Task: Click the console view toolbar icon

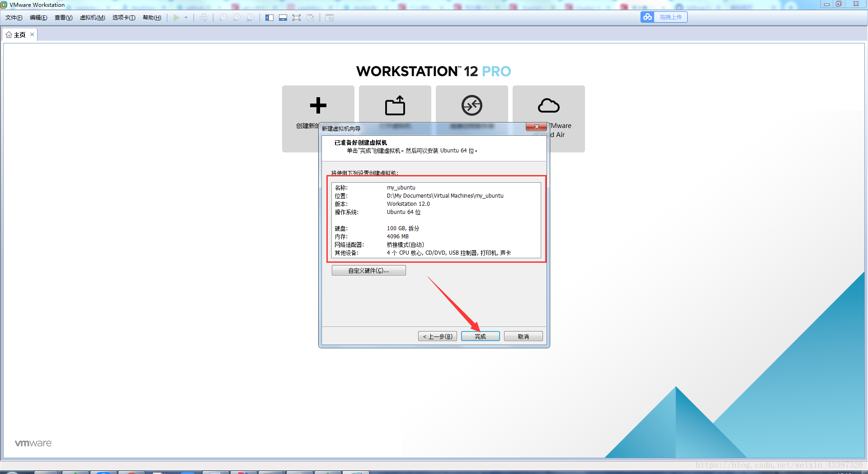Action: pyautogui.click(x=330, y=18)
